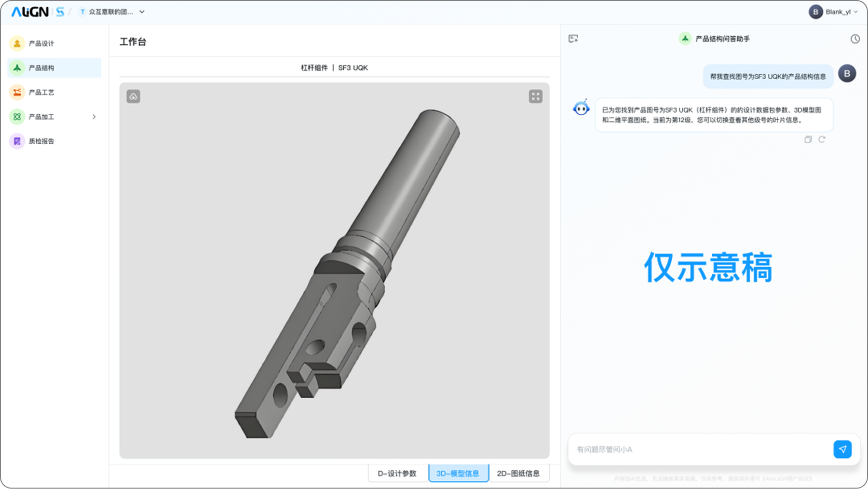Viewport: 868px width, 489px height.
Task: Click the cloud upload icon in 3D viewer
Action: tap(134, 96)
